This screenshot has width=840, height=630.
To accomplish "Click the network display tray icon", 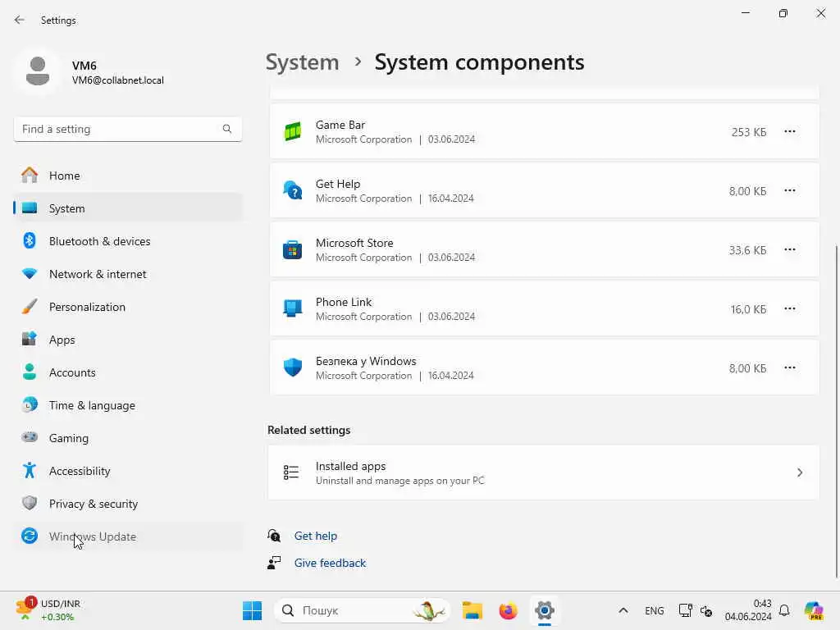I will [685, 610].
